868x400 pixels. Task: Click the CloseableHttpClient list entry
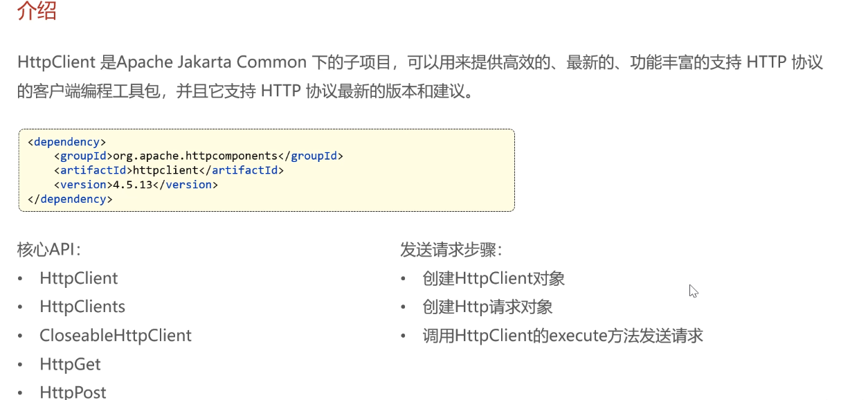pyautogui.click(x=116, y=336)
